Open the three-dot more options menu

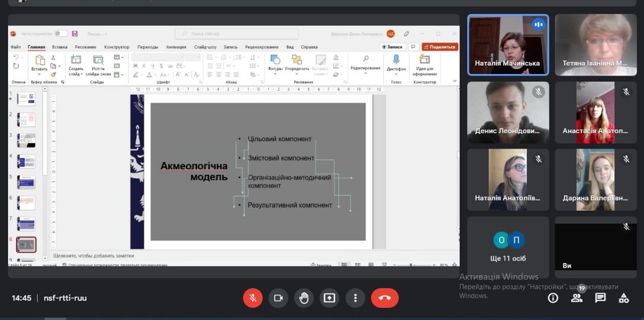[355, 298]
